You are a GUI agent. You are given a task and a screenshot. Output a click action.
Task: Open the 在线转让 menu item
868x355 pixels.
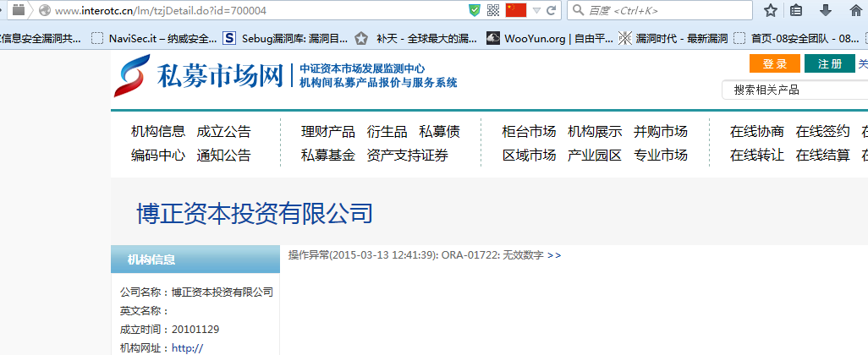tap(756, 156)
